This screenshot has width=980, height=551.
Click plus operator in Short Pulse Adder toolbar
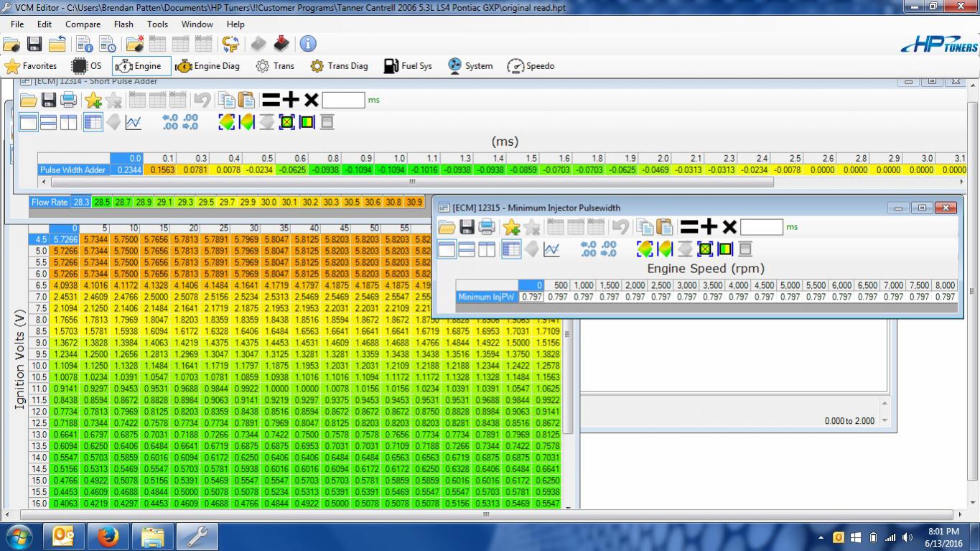(291, 100)
